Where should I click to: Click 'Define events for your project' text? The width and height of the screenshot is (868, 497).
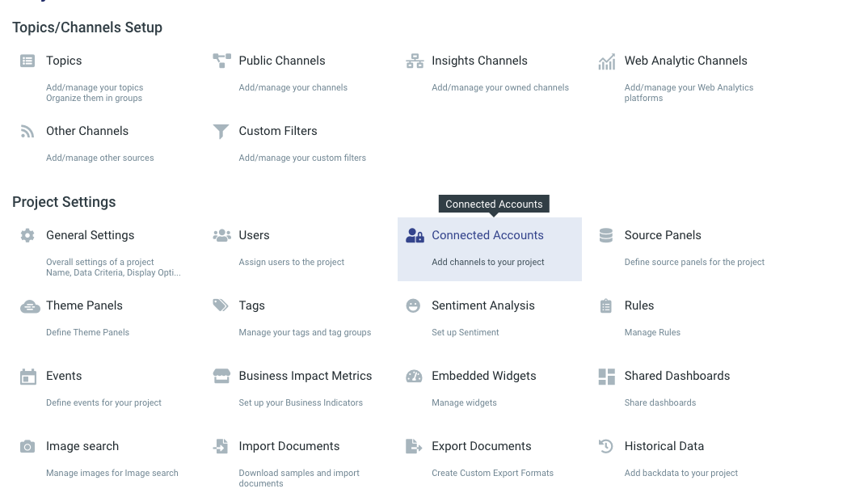click(x=103, y=403)
